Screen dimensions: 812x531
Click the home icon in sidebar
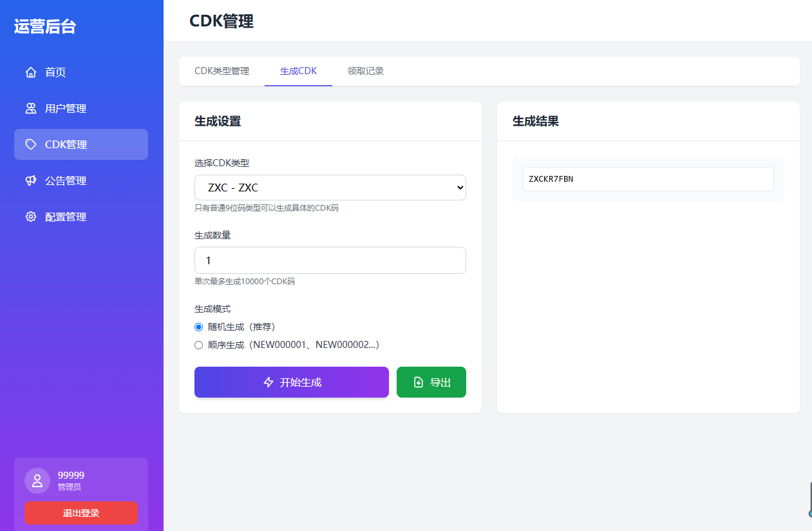[x=31, y=72]
